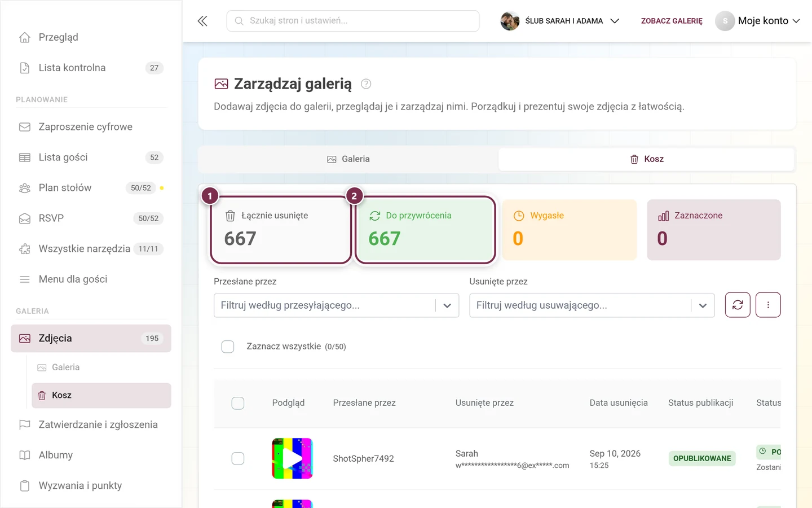This screenshot has width=812, height=508.
Task: Click the gallery image icon beside page title
Action: click(222, 84)
